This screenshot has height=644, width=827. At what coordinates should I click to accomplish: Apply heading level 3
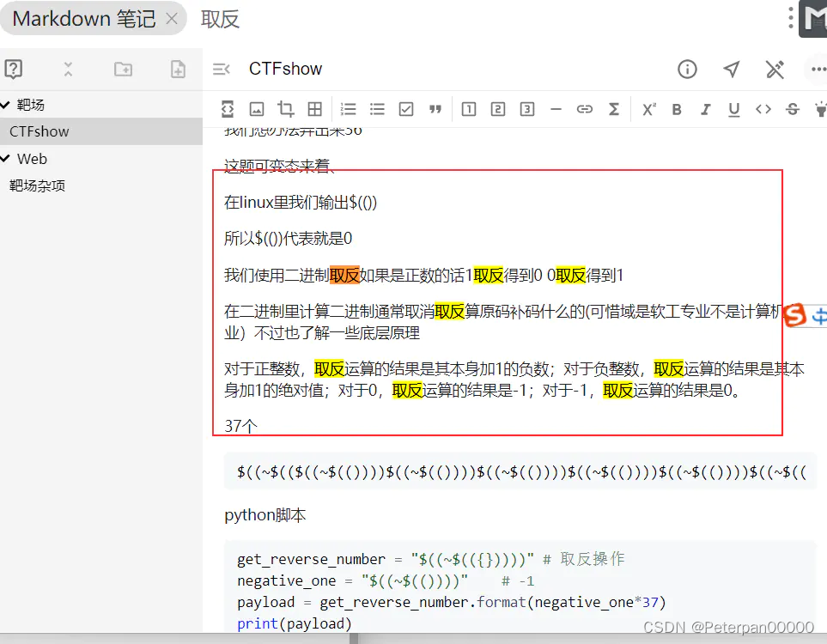[x=527, y=109]
